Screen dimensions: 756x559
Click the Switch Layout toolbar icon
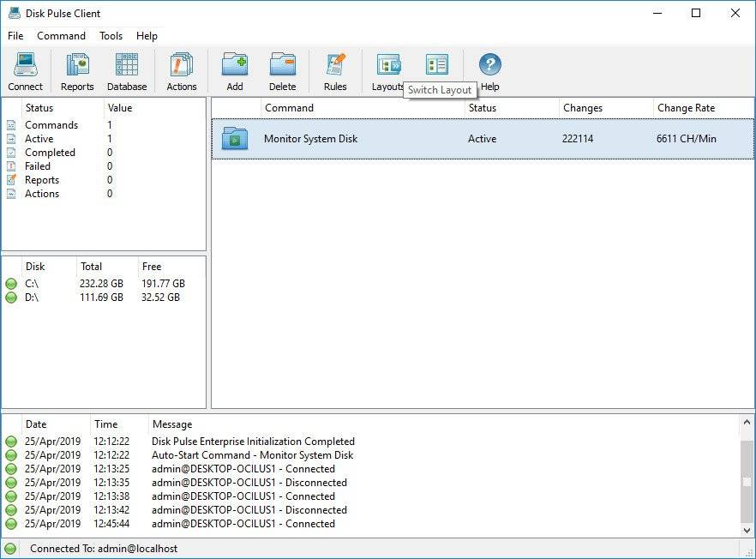point(437,65)
